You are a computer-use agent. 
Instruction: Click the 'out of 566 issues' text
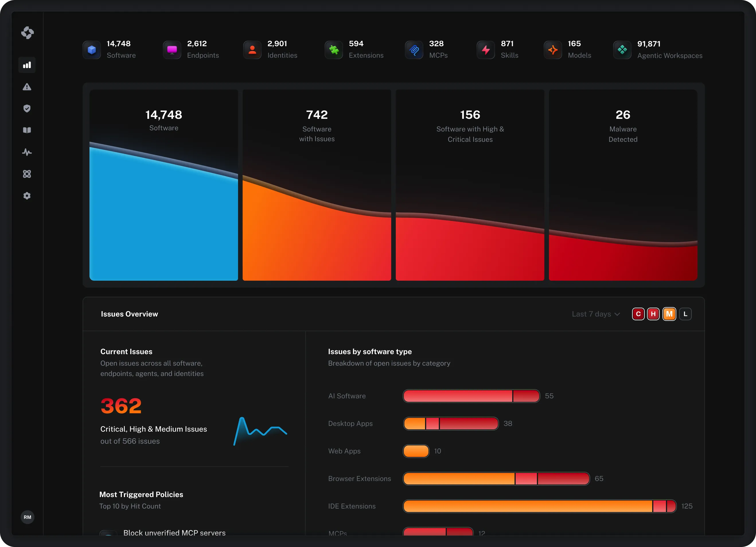(x=130, y=441)
